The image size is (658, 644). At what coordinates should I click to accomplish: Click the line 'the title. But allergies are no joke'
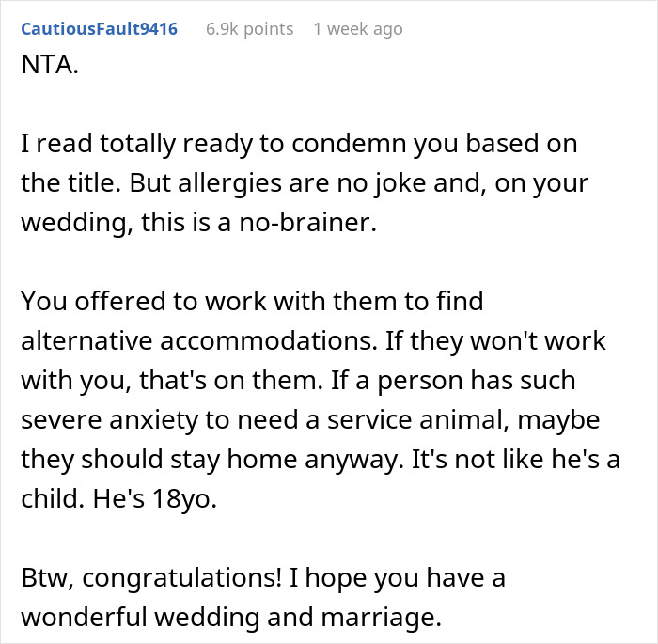(x=305, y=184)
